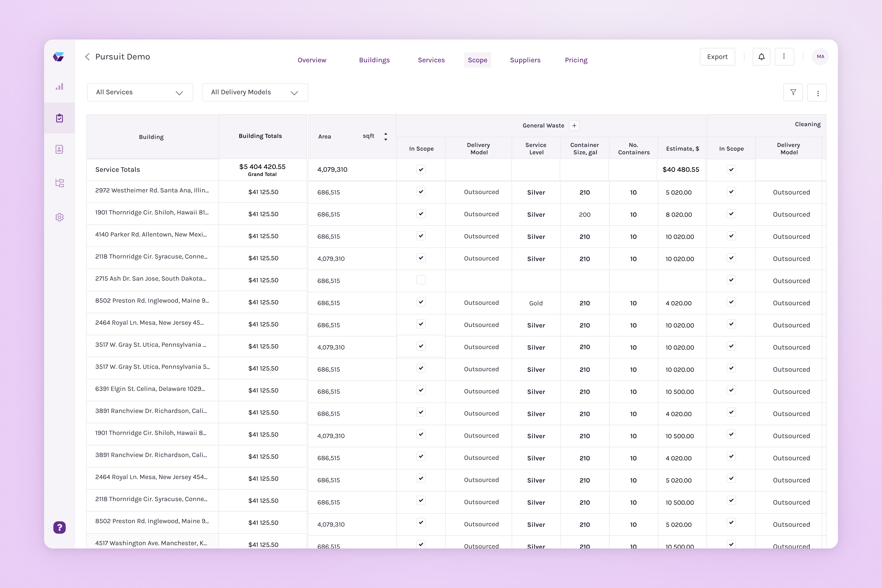Open the All Delivery Models dropdown
This screenshot has height=588, width=882.
tap(255, 92)
